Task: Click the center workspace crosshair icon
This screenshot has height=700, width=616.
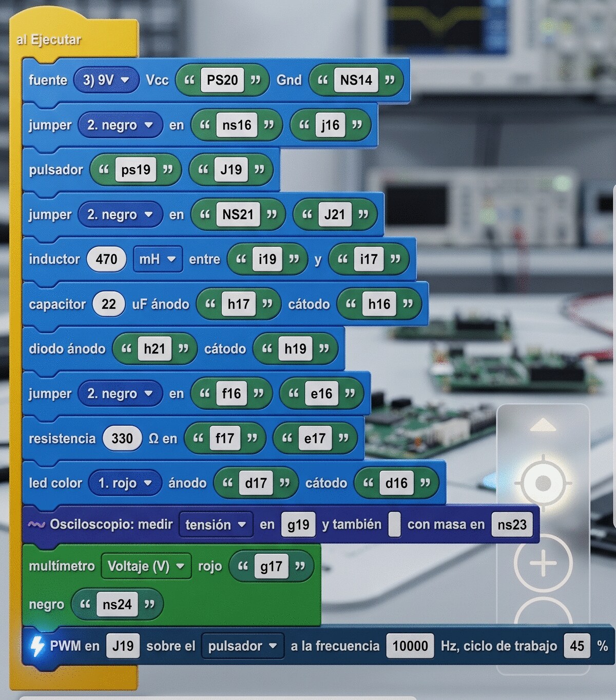Action: pyautogui.click(x=543, y=483)
